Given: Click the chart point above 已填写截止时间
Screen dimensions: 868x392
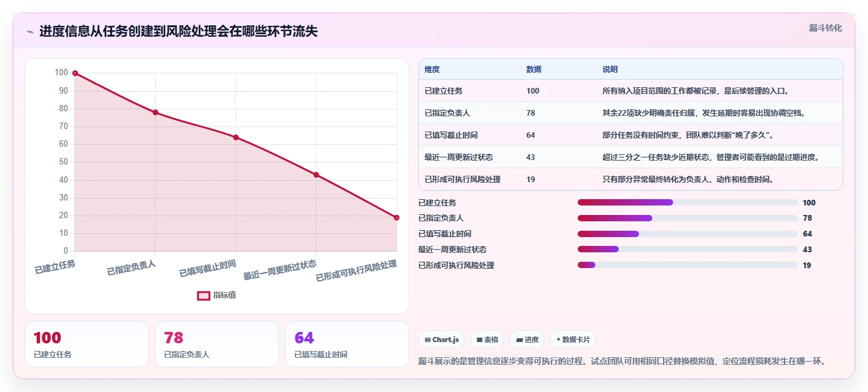Looking at the screenshot, I should coord(235,137).
